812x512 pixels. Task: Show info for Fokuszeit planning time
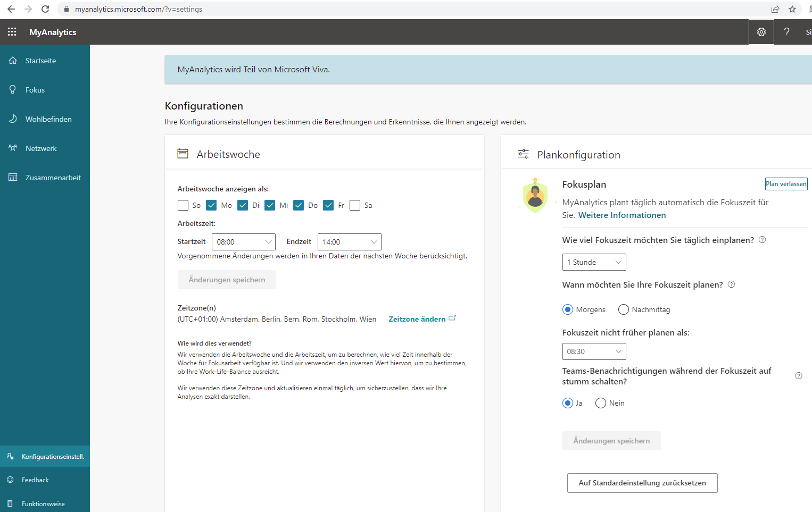coord(731,284)
